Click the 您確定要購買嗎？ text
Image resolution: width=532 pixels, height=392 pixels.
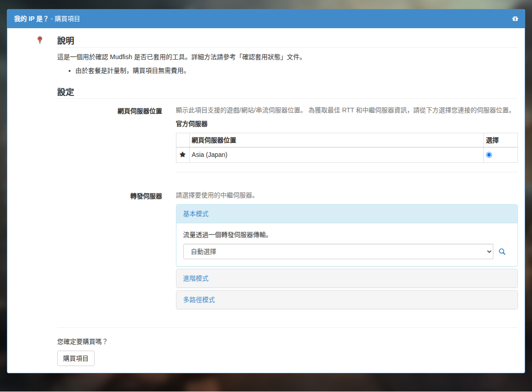click(x=82, y=342)
